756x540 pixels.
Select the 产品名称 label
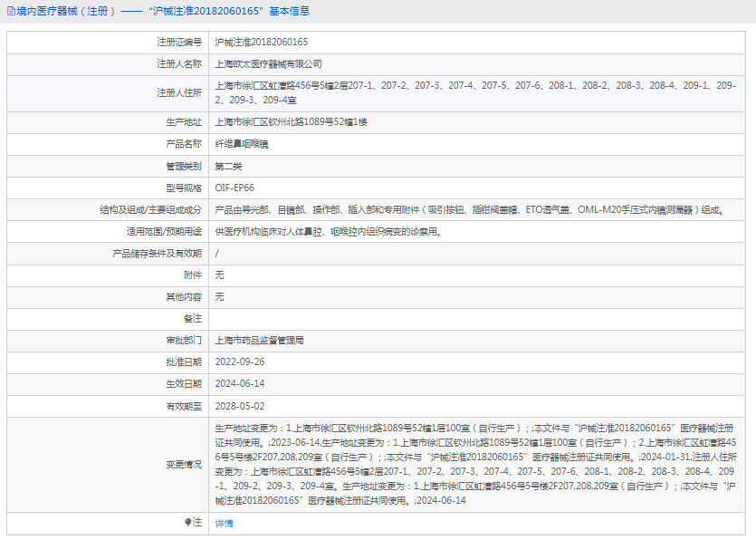tap(184, 144)
